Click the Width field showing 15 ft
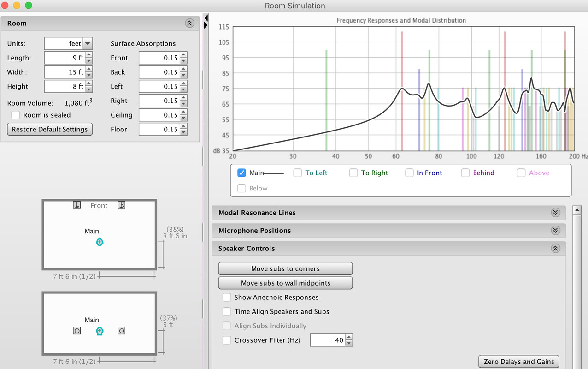588x369 pixels. pos(65,72)
